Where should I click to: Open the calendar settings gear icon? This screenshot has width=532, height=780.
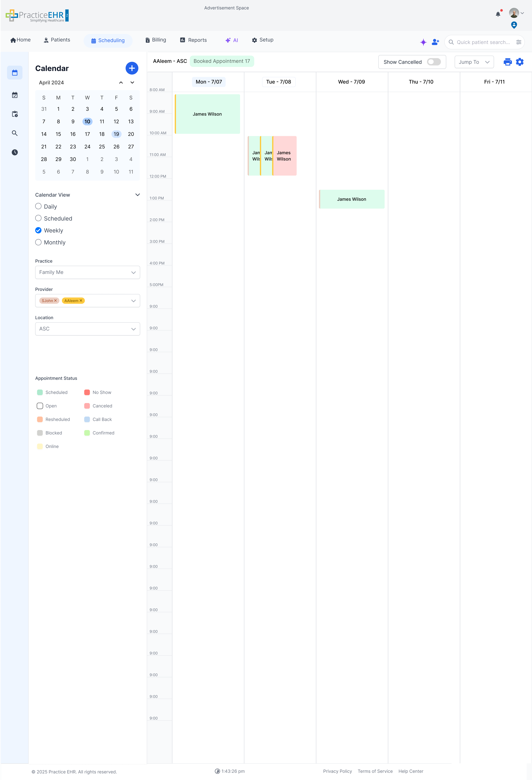[x=520, y=62]
